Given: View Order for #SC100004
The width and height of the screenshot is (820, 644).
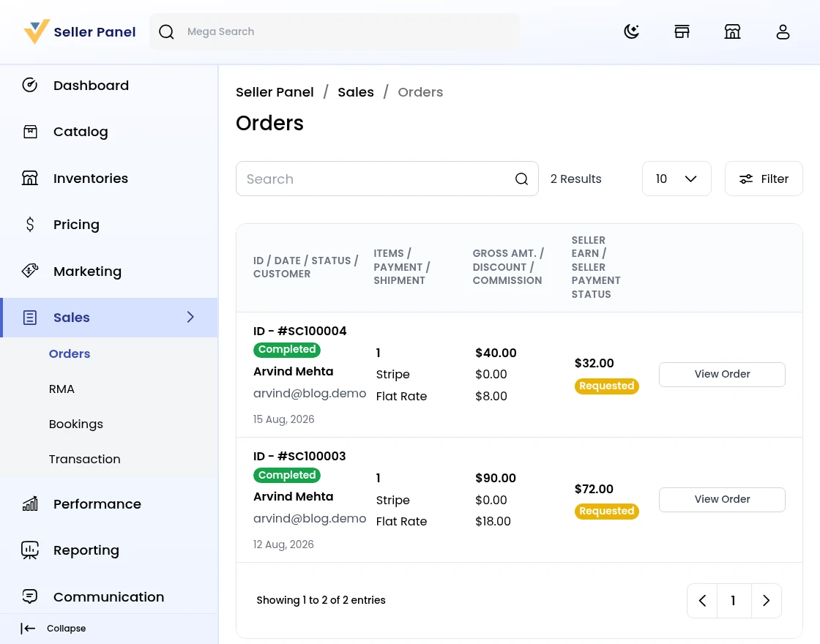Looking at the screenshot, I should [x=722, y=374].
